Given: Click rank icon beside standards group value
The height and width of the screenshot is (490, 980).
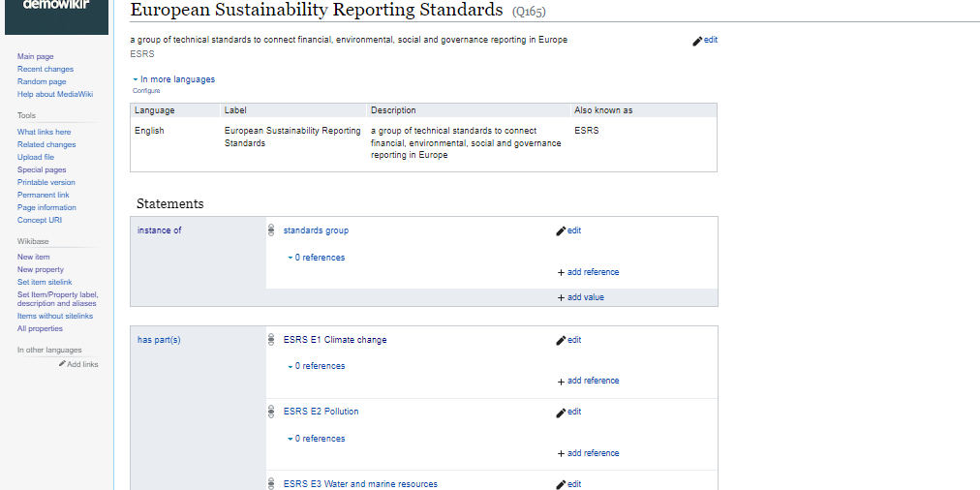Looking at the screenshot, I should [271, 230].
